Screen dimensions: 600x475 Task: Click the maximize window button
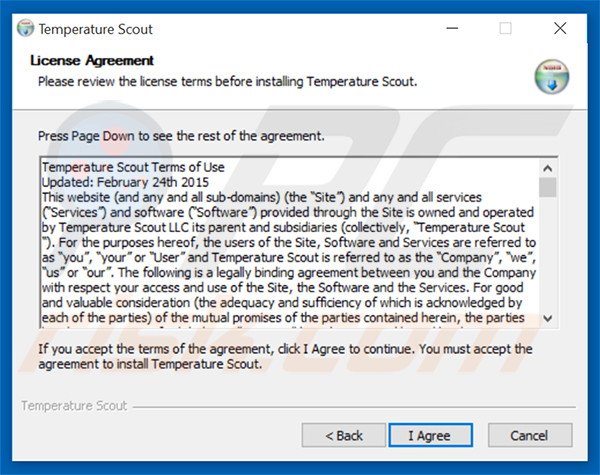(x=505, y=29)
